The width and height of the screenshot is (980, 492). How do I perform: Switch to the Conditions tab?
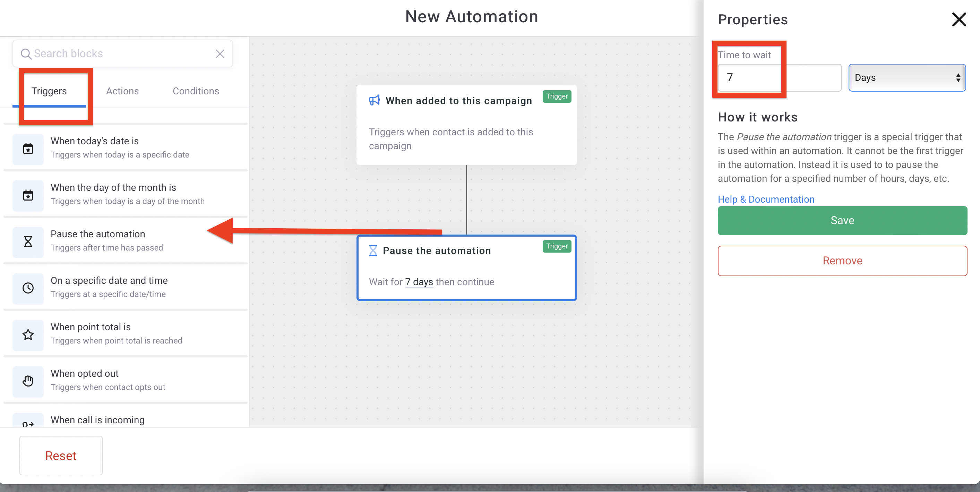196,91
